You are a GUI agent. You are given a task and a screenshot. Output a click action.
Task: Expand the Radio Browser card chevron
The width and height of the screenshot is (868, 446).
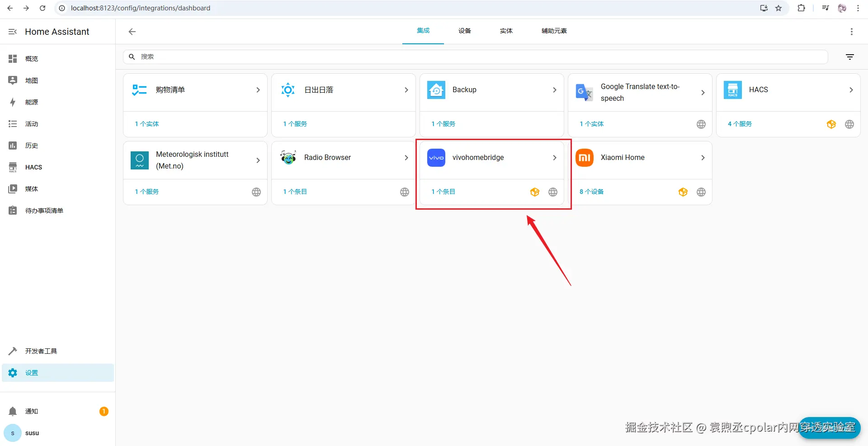pos(406,158)
